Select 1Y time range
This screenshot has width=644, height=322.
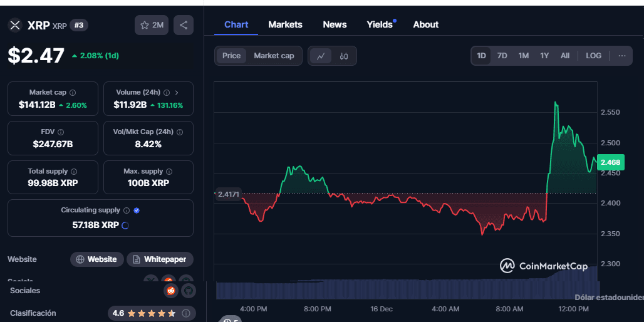(544, 56)
